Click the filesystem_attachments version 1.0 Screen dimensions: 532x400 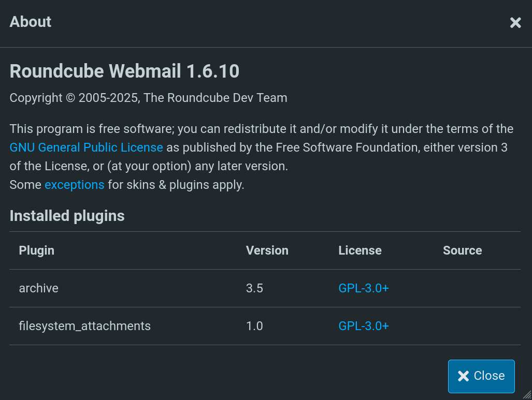pyautogui.click(x=255, y=326)
